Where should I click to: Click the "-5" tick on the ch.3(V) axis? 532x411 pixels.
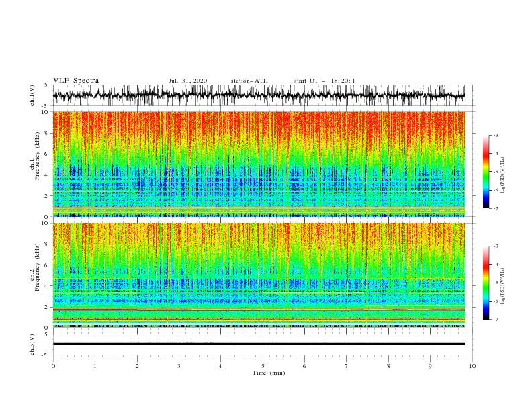(46, 355)
